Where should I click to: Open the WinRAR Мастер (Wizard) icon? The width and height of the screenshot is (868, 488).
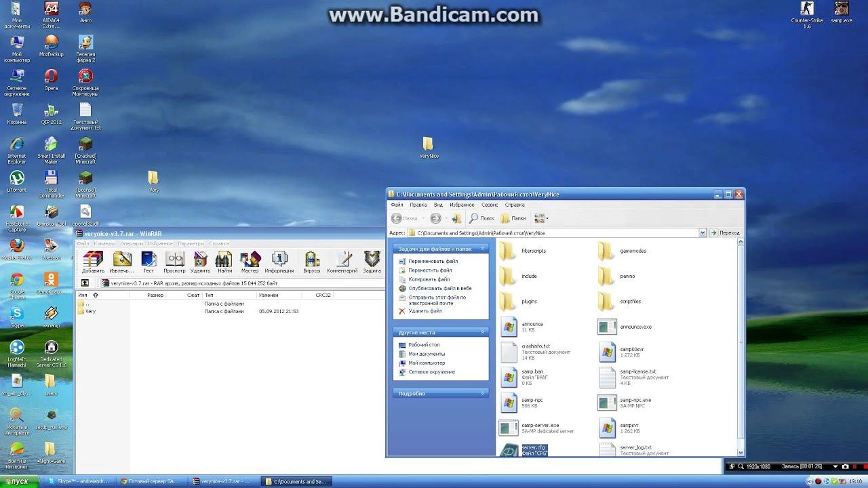pos(250,262)
